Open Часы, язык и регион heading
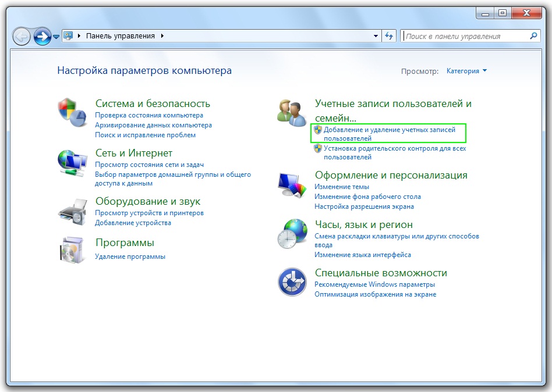The image size is (552, 392). [364, 224]
